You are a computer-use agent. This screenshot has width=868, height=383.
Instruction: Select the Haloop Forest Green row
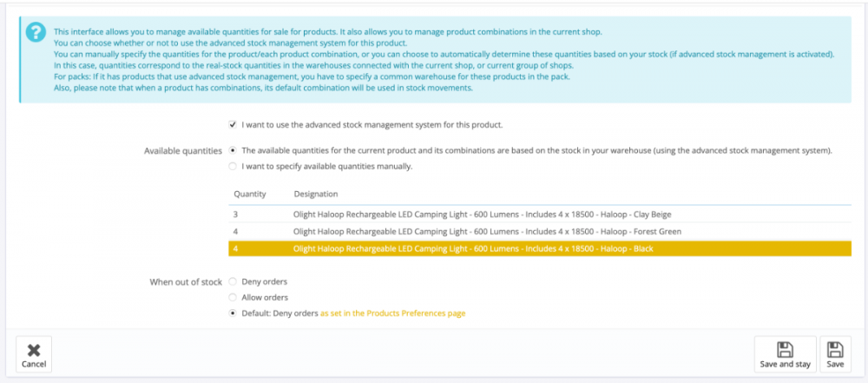pyautogui.click(x=487, y=231)
